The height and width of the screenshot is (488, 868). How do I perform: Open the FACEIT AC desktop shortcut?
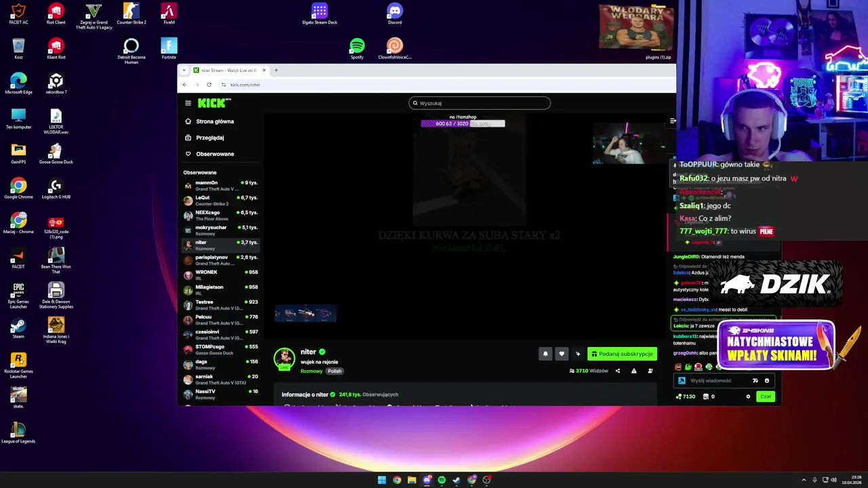click(18, 14)
